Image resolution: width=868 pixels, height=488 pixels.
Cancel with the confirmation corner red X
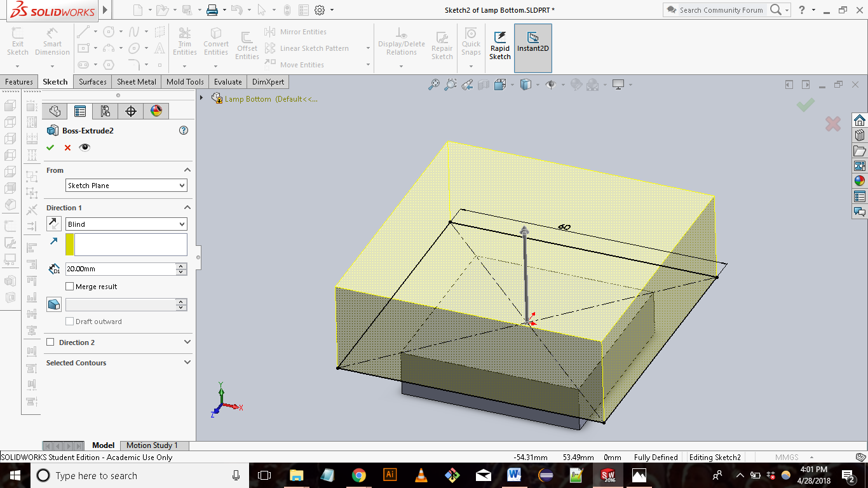(x=833, y=124)
